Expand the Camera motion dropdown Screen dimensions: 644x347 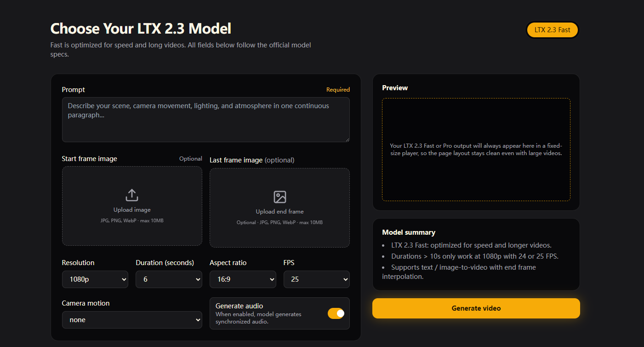(x=132, y=320)
